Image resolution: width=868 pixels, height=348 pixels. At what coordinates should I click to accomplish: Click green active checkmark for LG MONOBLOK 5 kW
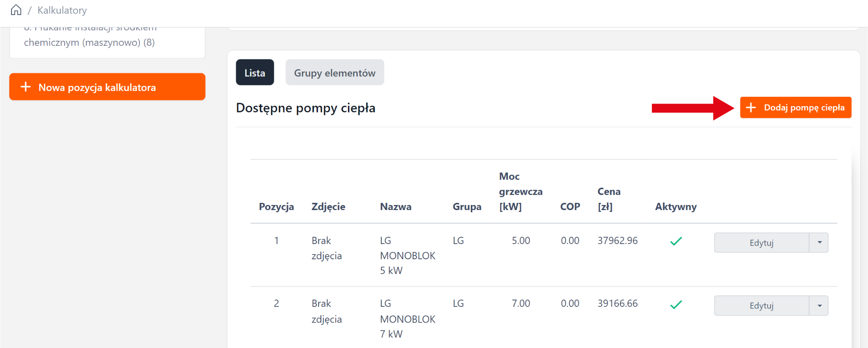[x=676, y=241]
